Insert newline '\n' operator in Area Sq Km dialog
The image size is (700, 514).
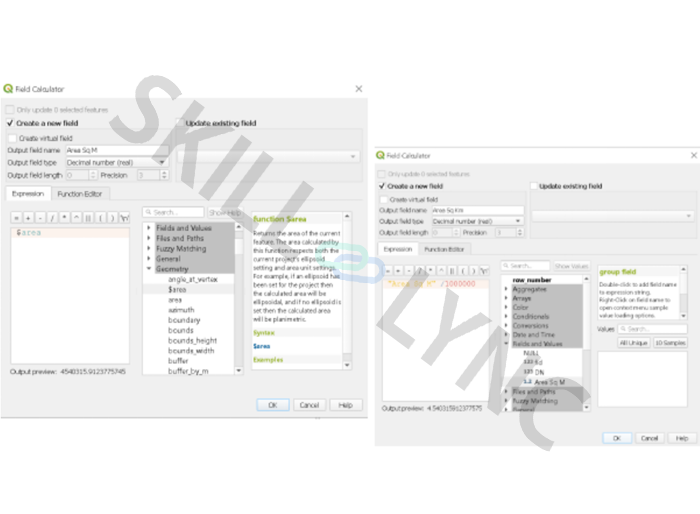click(x=484, y=271)
